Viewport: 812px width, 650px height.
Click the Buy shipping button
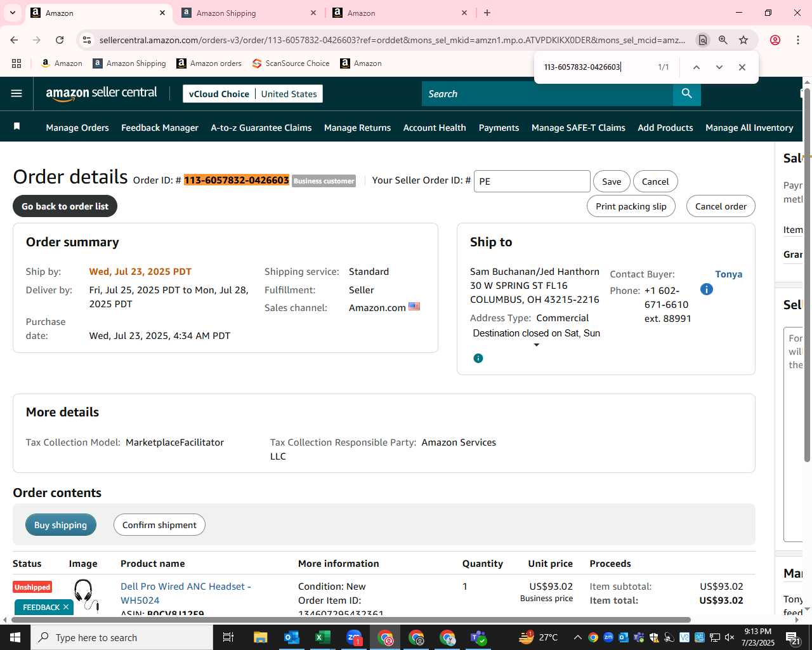pyautogui.click(x=61, y=525)
